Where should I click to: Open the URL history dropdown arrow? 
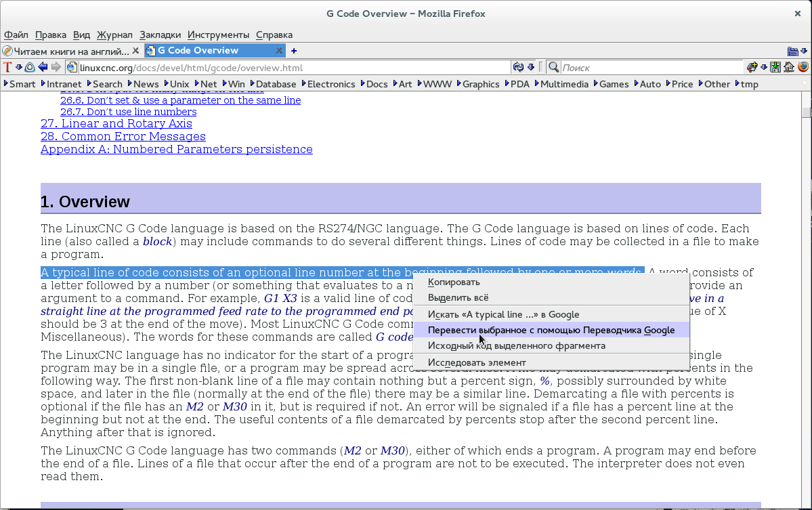pos(531,67)
